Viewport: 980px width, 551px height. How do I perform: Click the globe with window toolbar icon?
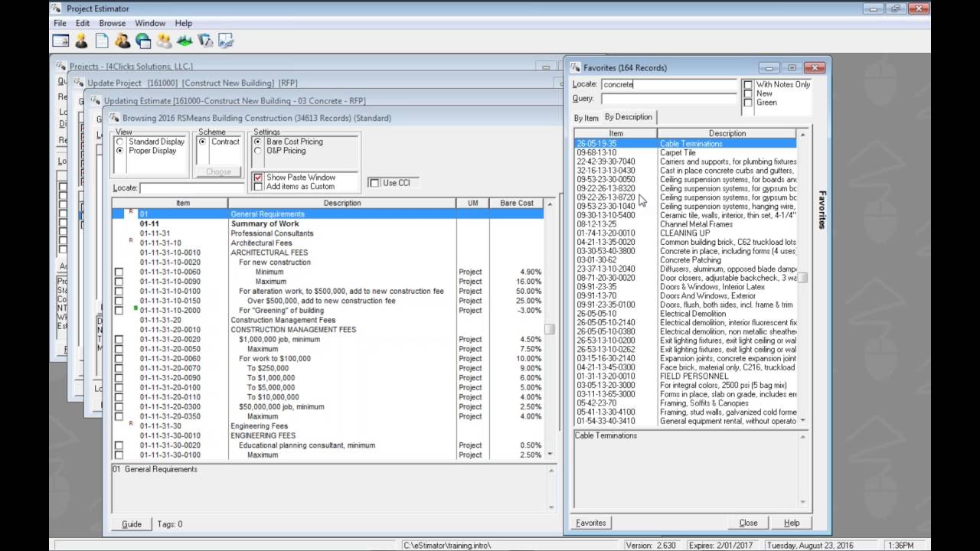pyautogui.click(x=143, y=41)
